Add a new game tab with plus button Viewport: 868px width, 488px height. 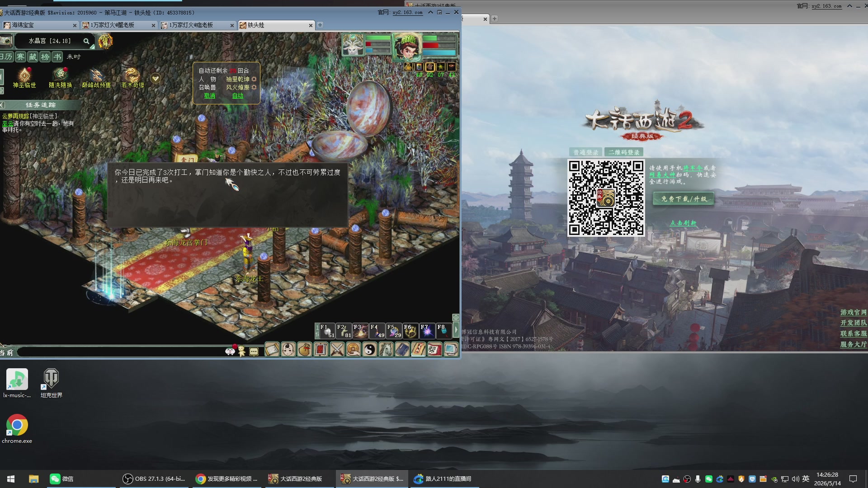pos(320,25)
